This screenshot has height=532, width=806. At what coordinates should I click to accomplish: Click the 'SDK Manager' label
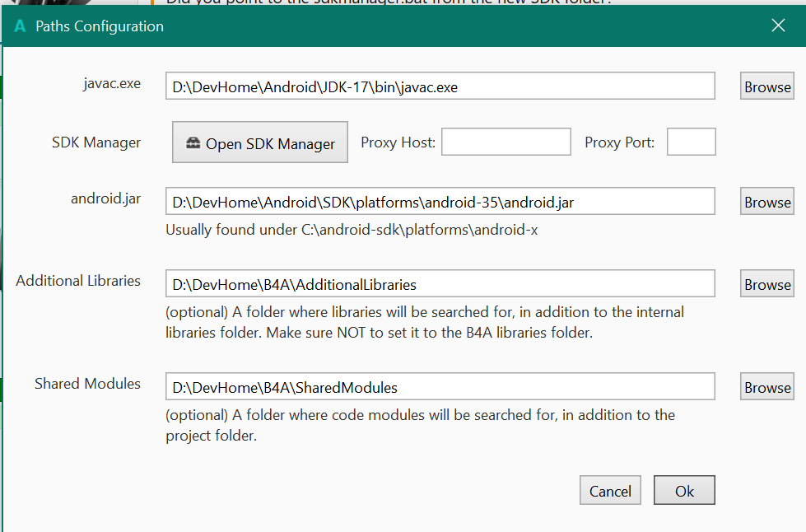click(x=96, y=142)
